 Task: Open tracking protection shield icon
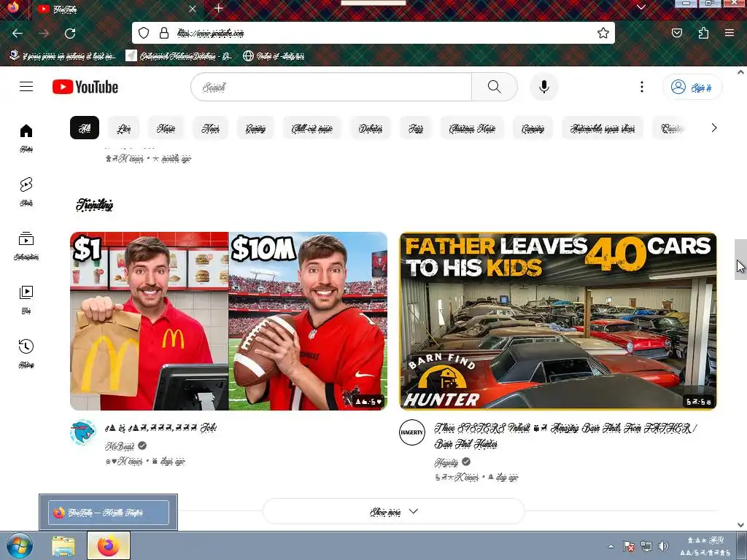pos(144,33)
